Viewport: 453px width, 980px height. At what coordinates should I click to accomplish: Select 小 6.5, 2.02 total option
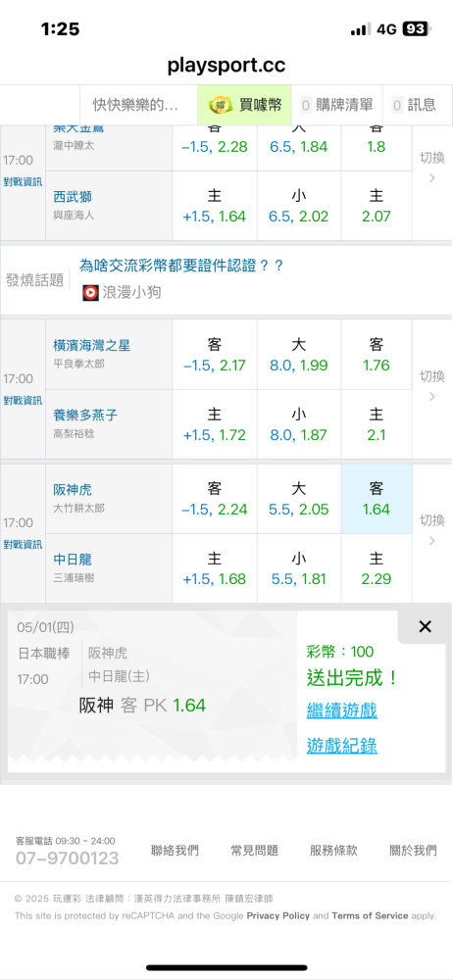pyautogui.click(x=299, y=206)
